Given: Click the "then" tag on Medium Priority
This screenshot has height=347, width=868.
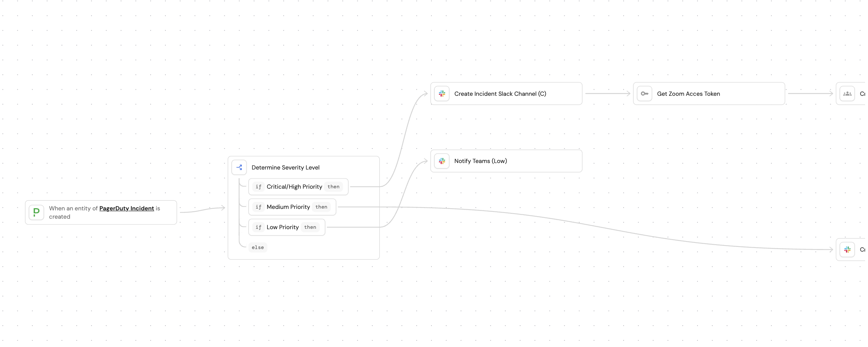Looking at the screenshot, I should point(321,207).
